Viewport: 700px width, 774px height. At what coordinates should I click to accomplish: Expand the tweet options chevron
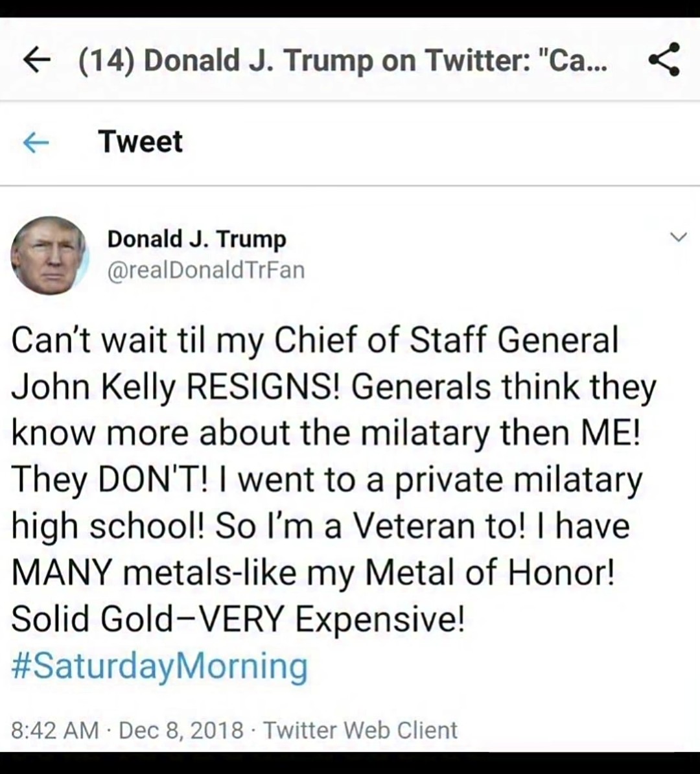coord(678,237)
